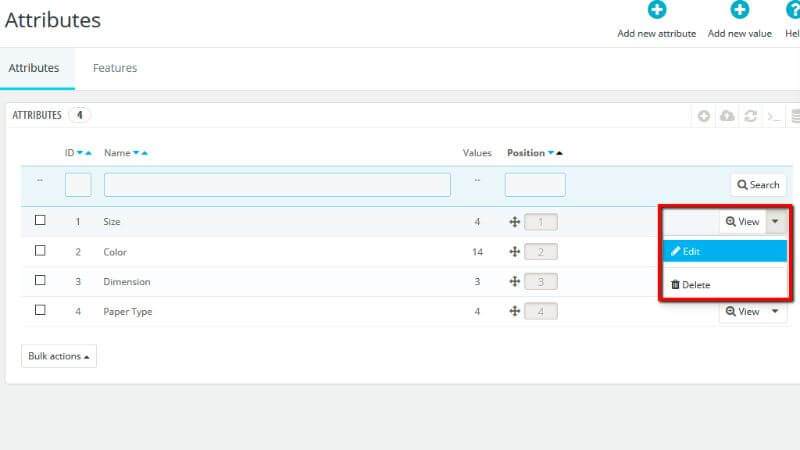This screenshot has height=450, width=800.
Task: Sort ID column ascending arrow
Action: 88,153
